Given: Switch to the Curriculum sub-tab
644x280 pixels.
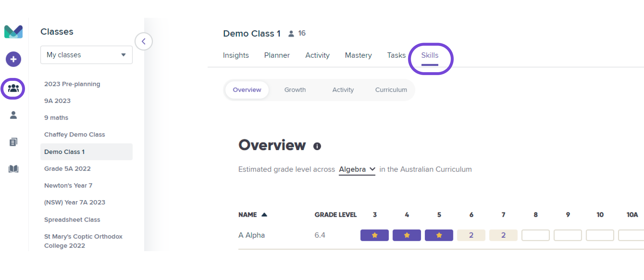Looking at the screenshot, I should pyautogui.click(x=391, y=90).
